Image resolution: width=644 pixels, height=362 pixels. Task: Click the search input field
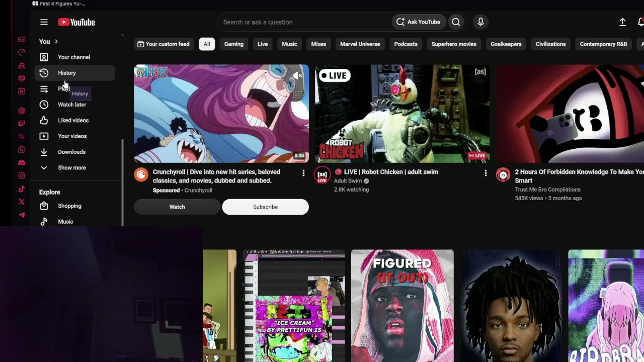304,22
